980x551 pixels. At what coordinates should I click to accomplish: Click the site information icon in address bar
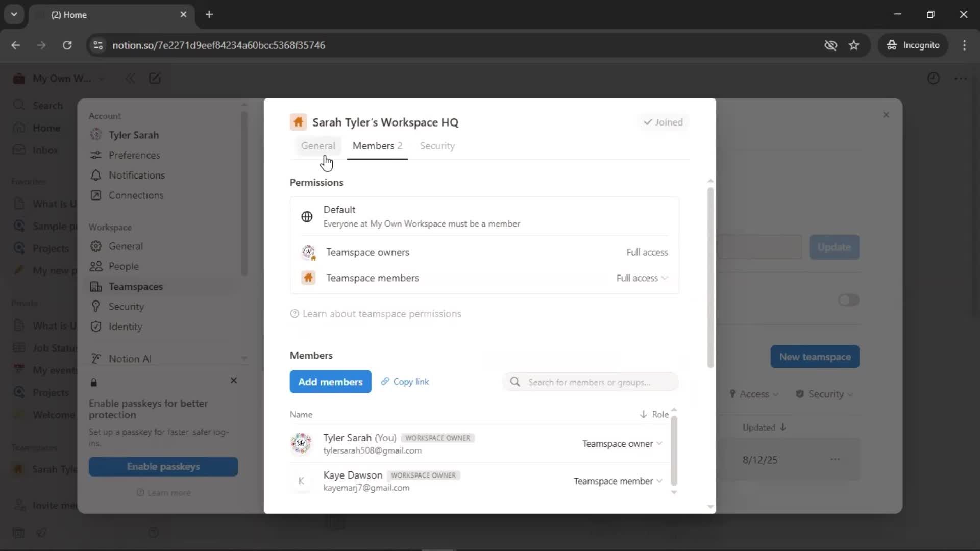[98, 45]
